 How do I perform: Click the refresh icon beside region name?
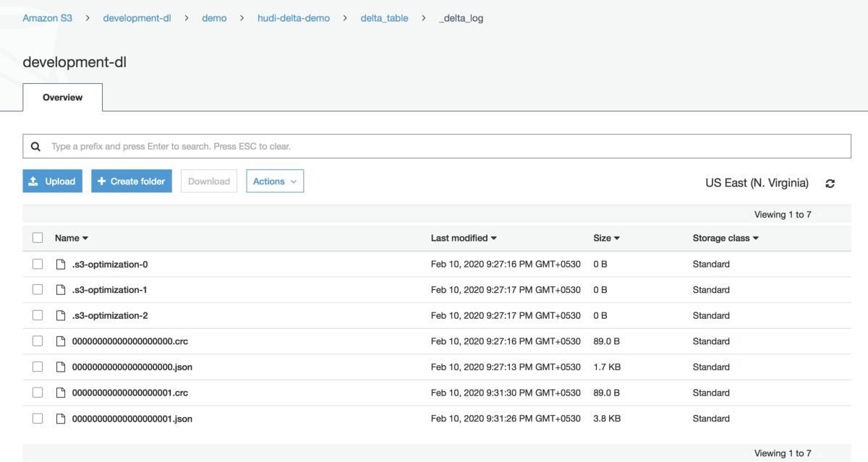tap(830, 184)
